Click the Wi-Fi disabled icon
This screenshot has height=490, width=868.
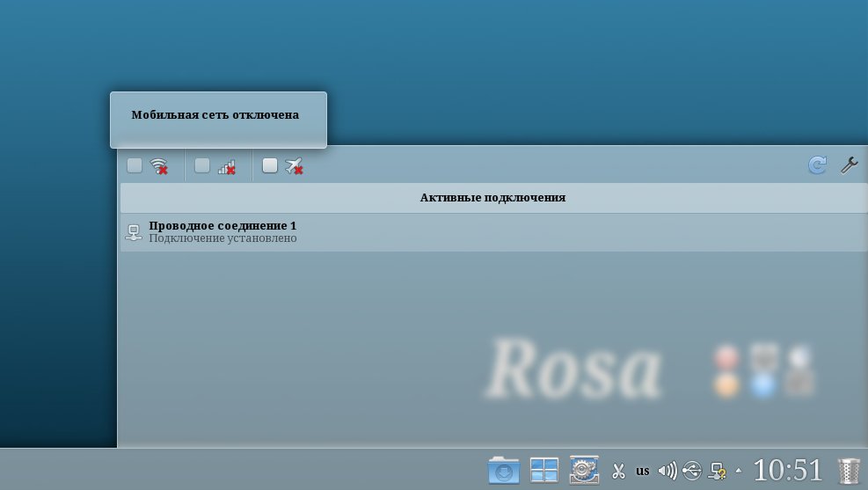[x=159, y=166]
